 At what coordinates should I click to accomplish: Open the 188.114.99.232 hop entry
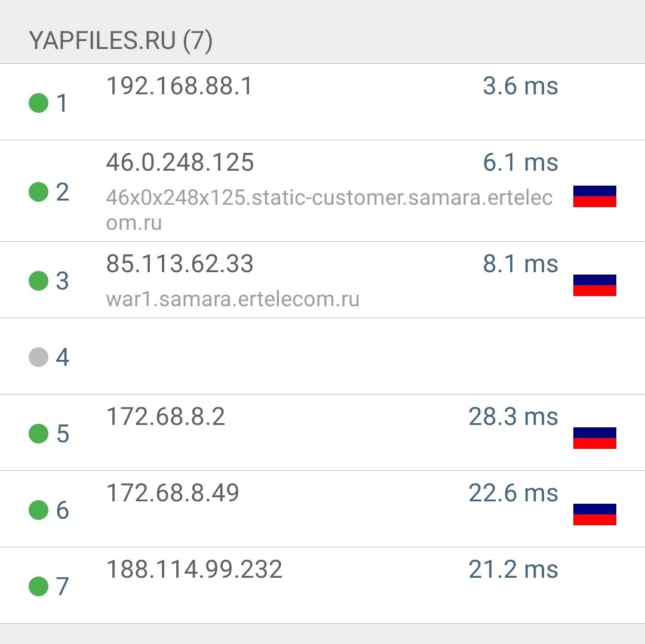(322, 586)
